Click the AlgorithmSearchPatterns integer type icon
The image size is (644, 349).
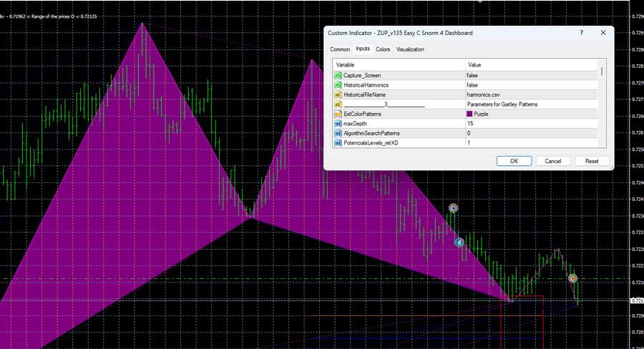pos(338,134)
